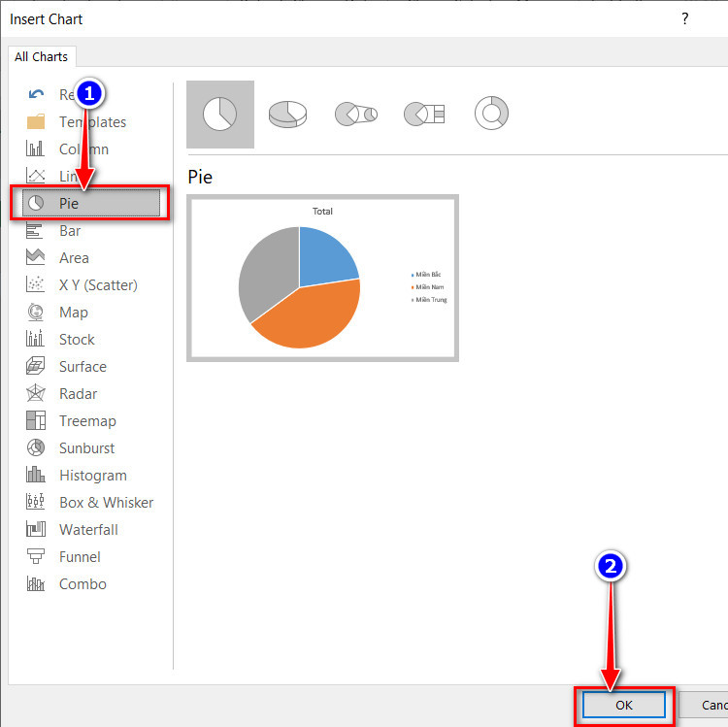Choose Sunburst chart type label
Viewport: 728px width, 727px height.
point(86,448)
